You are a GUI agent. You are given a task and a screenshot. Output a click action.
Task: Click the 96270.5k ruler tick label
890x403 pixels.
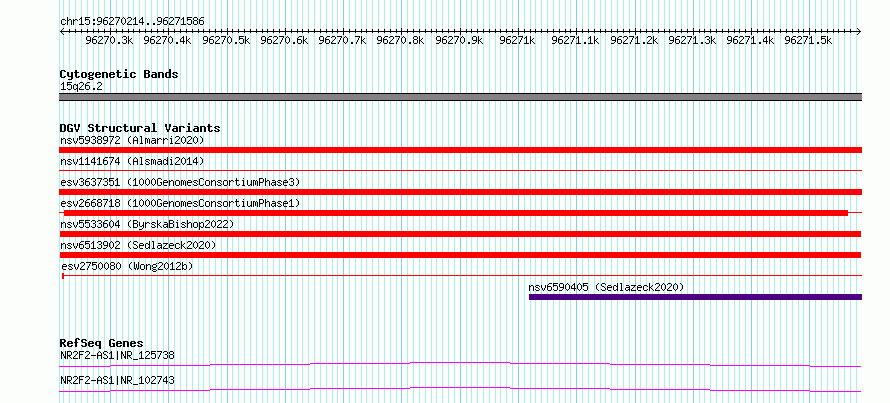tap(226, 40)
